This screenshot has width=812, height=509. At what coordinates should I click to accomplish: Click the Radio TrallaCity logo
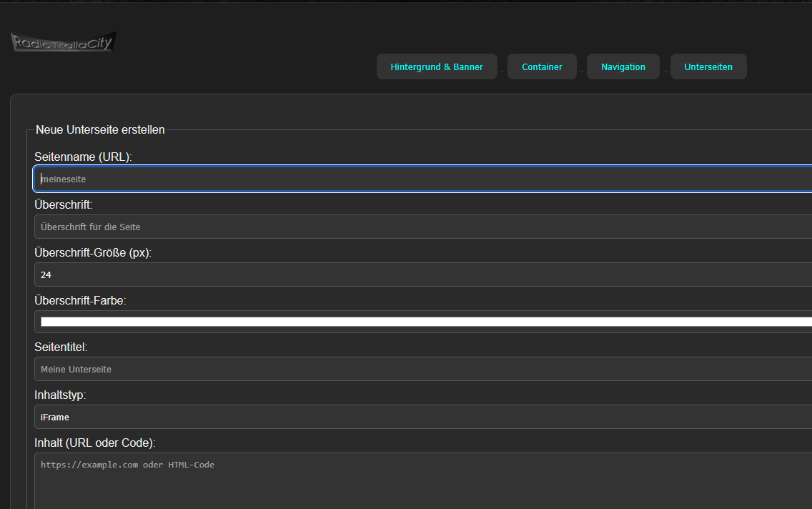[63, 42]
